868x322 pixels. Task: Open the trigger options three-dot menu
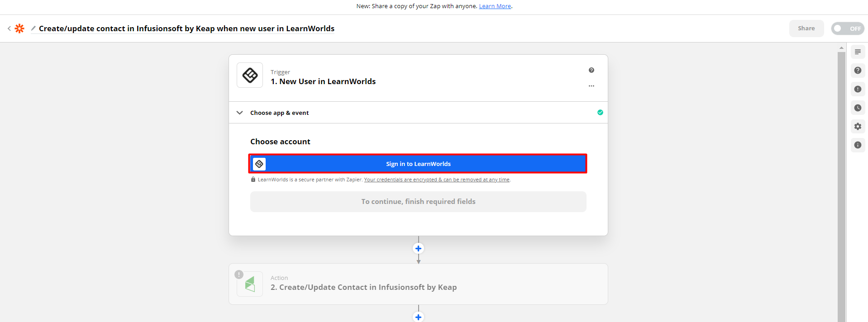[x=591, y=85]
